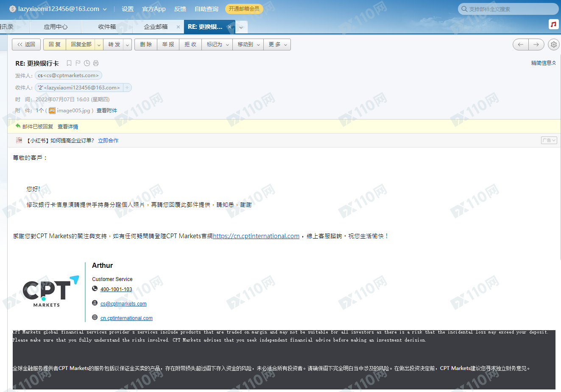Screen dimensions: 561x392
Task: Click the CPT Markets logo image
Action: click(51, 291)
